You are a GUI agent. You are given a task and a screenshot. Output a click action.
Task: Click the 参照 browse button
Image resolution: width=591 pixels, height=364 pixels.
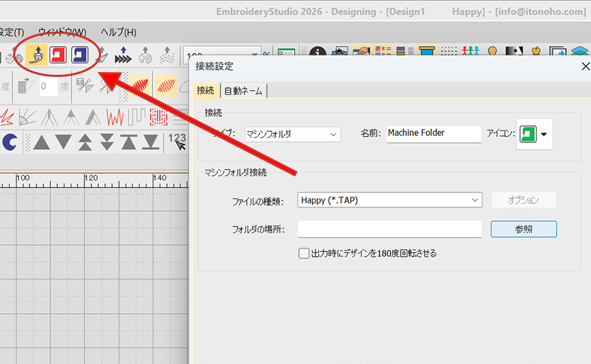[x=524, y=229]
